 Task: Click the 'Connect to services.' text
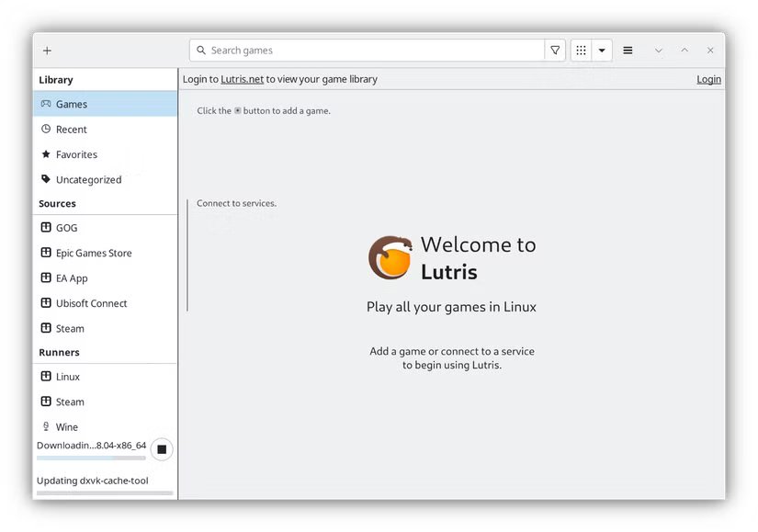pyautogui.click(x=236, y=203)
